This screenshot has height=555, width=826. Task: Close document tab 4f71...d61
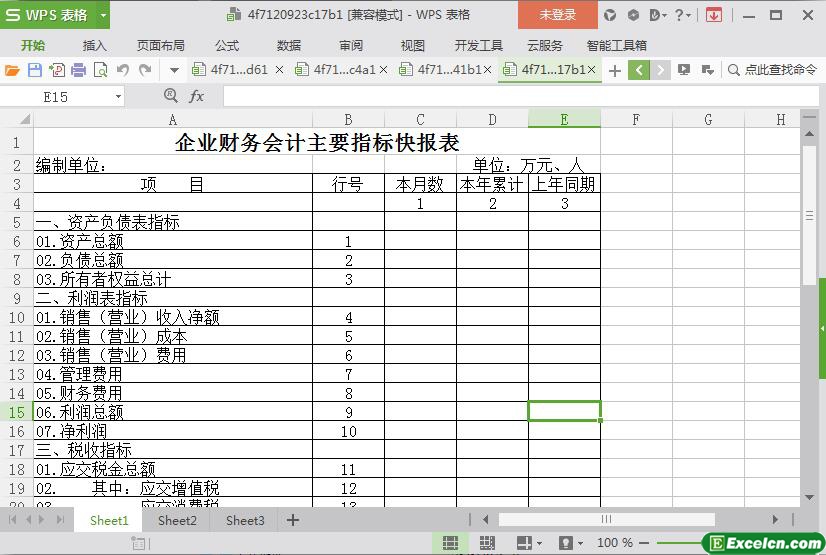pyautogui.click(x=280, y=70)
